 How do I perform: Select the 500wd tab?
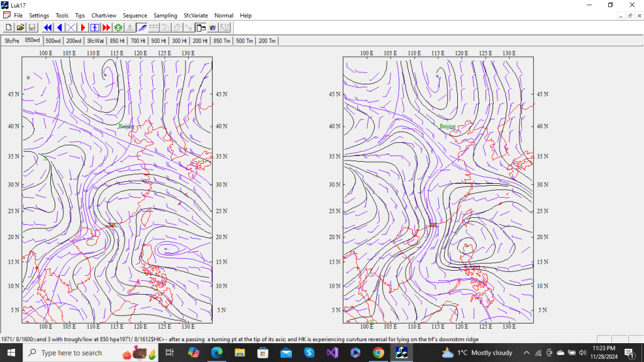pos(53,41)
